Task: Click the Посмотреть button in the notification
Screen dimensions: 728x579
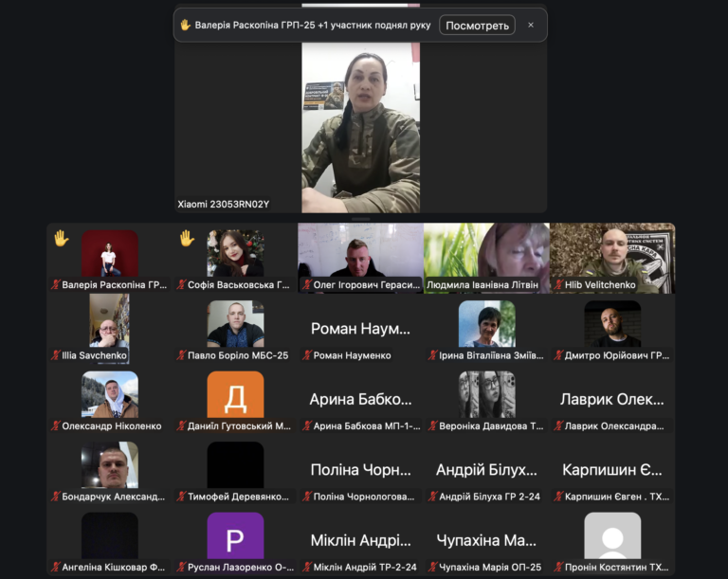Action: [x=477, y=26]
